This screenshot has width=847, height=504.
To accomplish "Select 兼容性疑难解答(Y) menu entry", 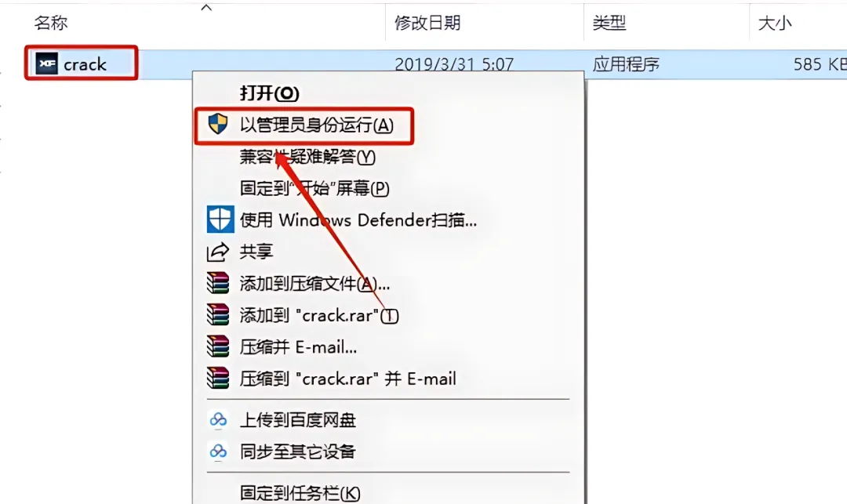I will tap(307, 157).
